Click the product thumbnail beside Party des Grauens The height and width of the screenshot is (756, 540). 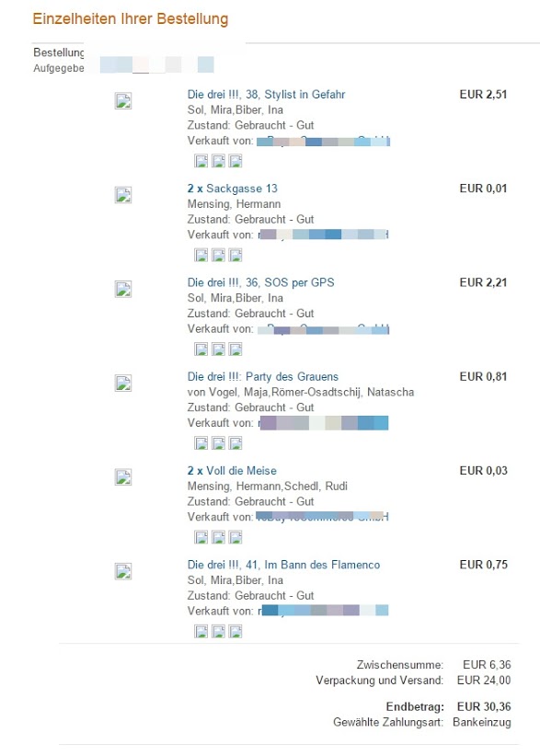[123, 383]
